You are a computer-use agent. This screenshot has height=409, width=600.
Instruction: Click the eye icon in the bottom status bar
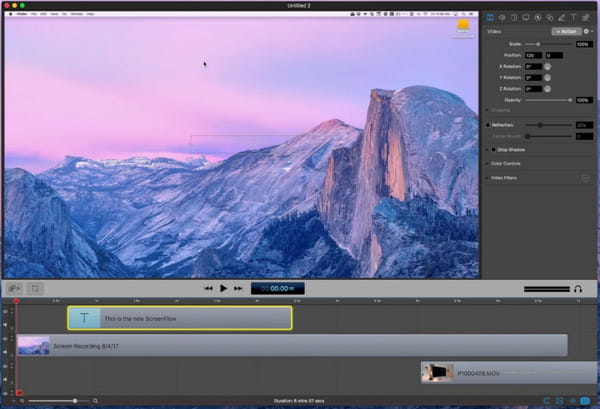pyautogui.click(x=572, y=401)
